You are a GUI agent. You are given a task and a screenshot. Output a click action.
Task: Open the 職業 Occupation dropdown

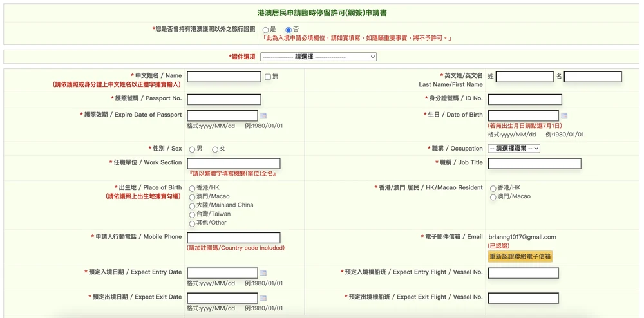point(513,149)
